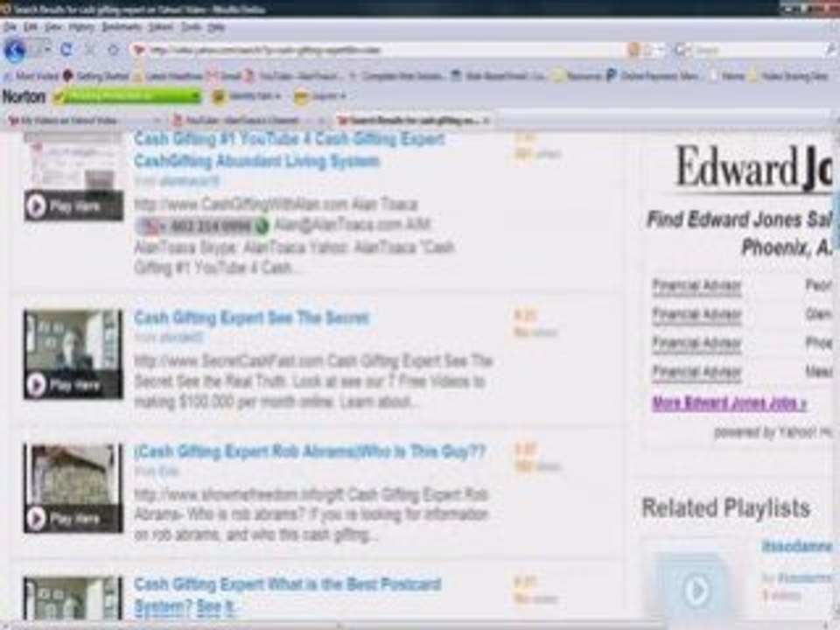The height and width of the screenshot is (630, 840).
Task: Close the Search Results tab
Action: click(486, 121)
